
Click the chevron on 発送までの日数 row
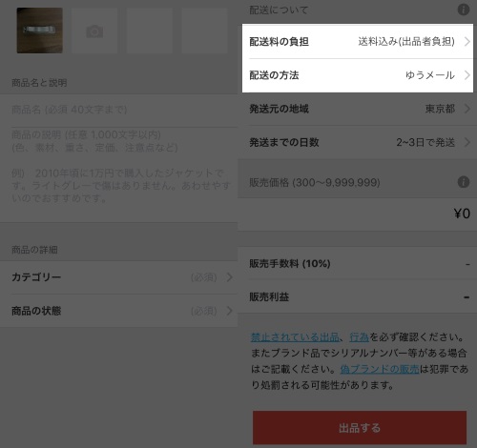point(467,142)
